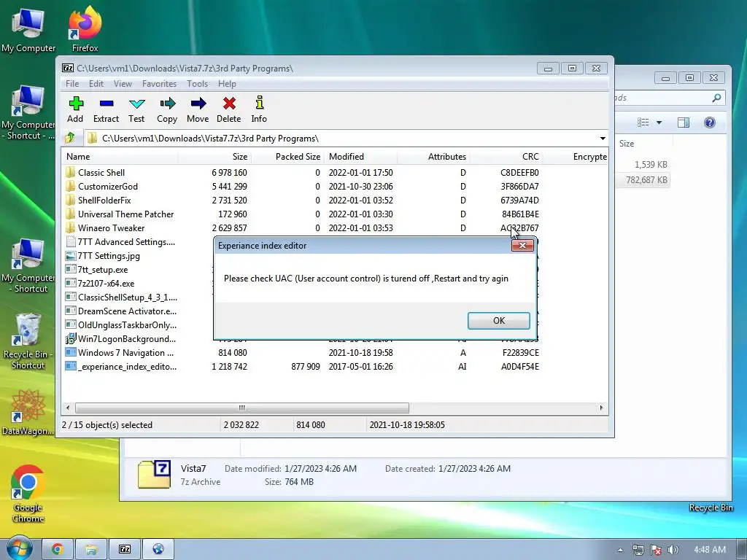
Task: Toggle preview pane in Explorer window
Action: point(683,122)
